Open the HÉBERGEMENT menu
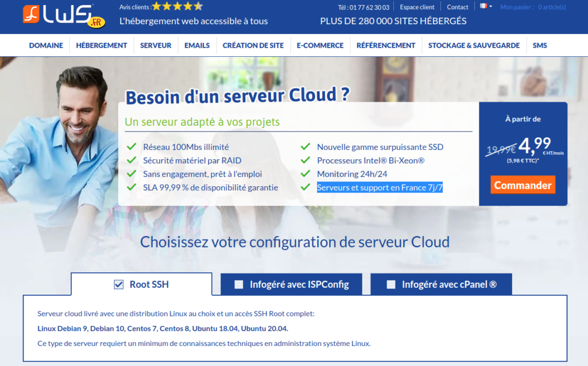Image resolution: width=588 pixels, height=366 pixels. (102, 45)
